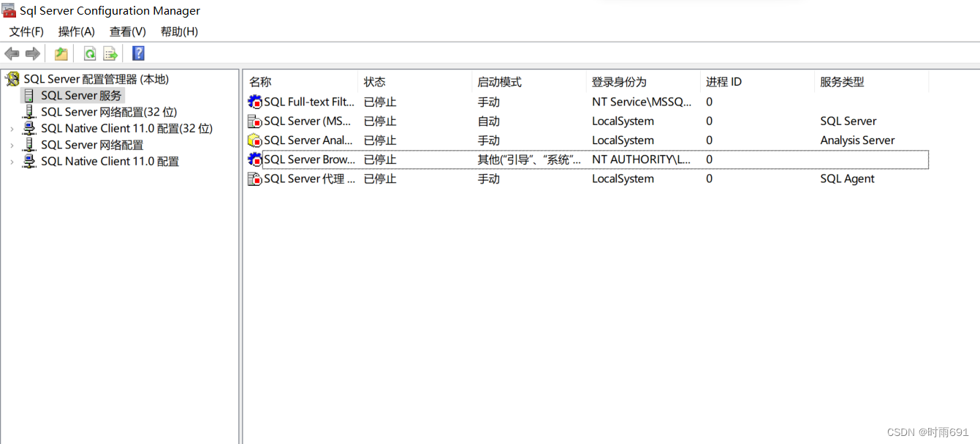The image size is (980, 444).
Task: Select SQL Server 网络配置(32 位) tree item
Action: (109, 112)
